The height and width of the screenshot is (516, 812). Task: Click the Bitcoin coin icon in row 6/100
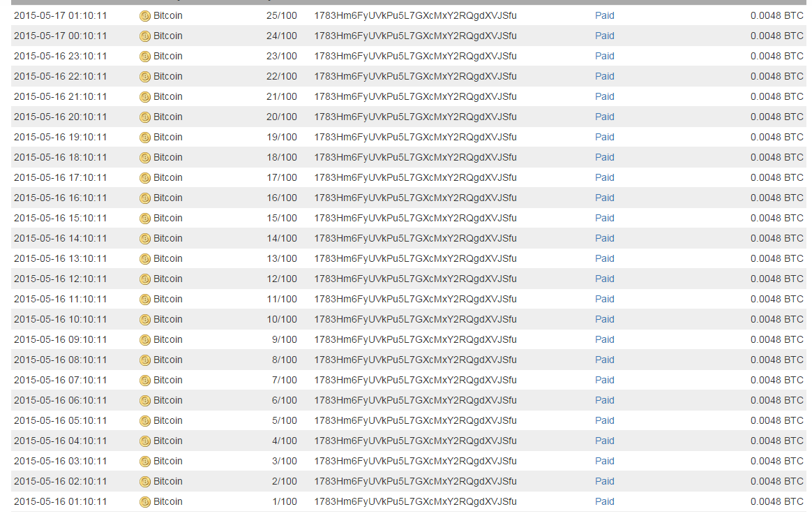point(145,401)
